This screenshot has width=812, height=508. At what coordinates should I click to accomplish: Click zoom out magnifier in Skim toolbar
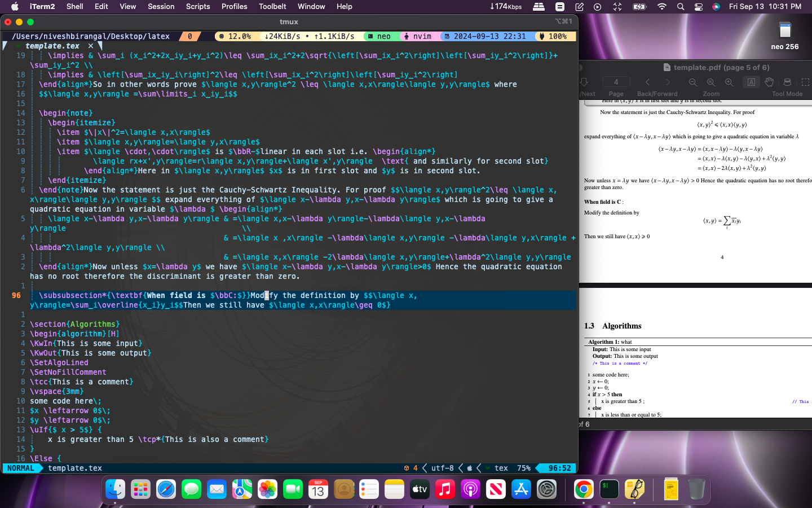692,82
